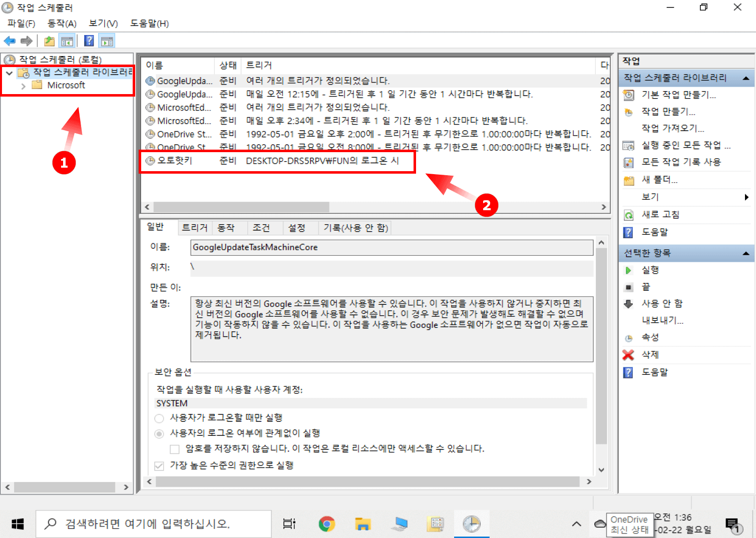Viewport: 756px width, 538px height.
Task: Open the 동작(A) menu
Action: (62, 24)
